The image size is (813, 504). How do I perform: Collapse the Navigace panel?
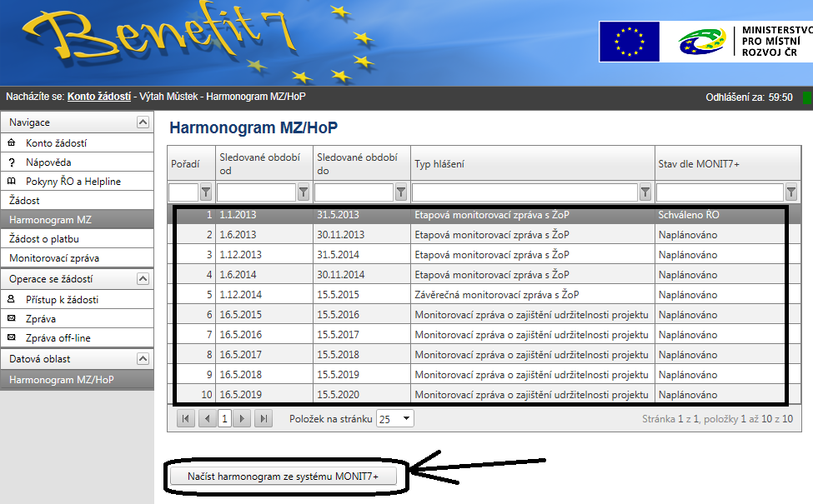click(143, 122)
